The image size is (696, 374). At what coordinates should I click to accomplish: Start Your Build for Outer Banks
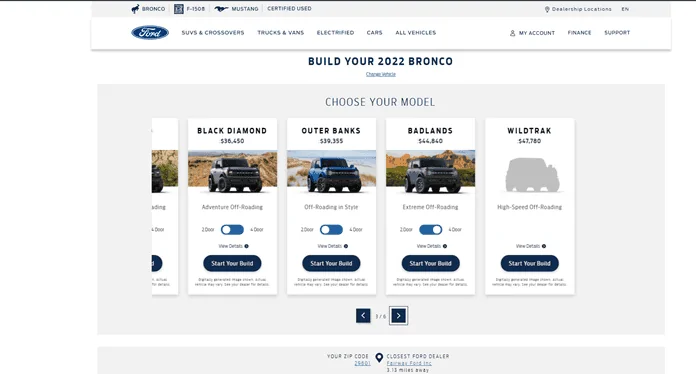[331, 263]
